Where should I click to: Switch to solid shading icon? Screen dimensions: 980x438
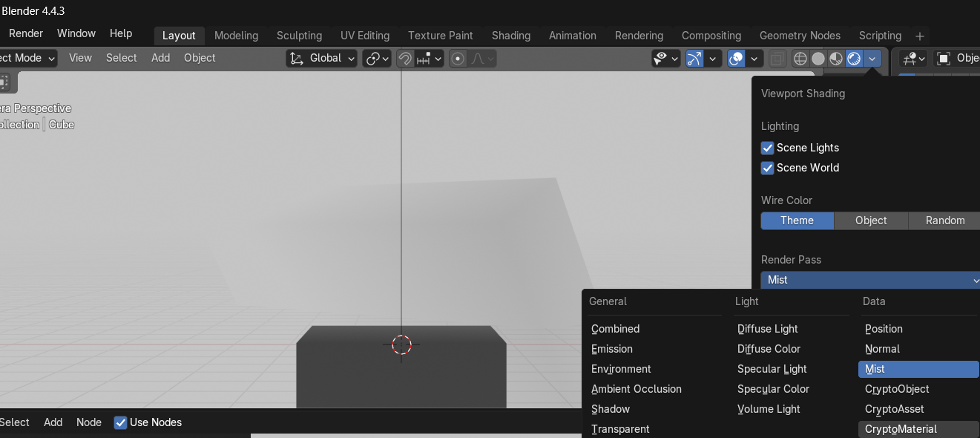818,59
